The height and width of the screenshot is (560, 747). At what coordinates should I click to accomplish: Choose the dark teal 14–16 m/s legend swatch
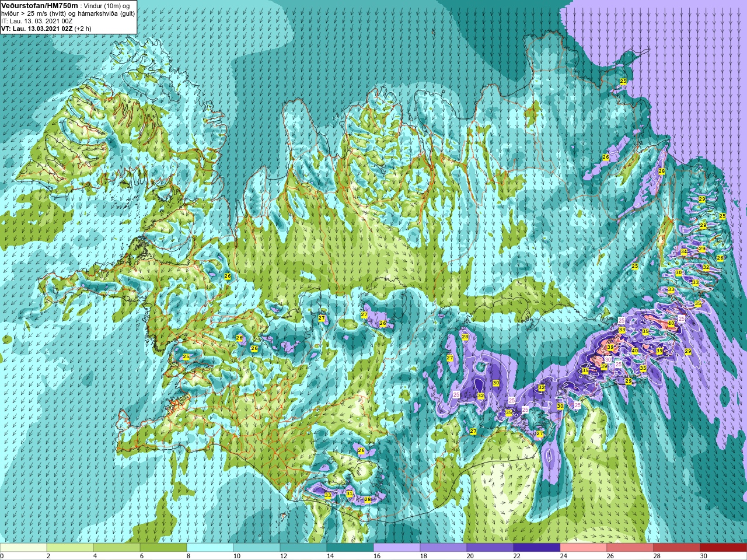[x=350, y=548]
